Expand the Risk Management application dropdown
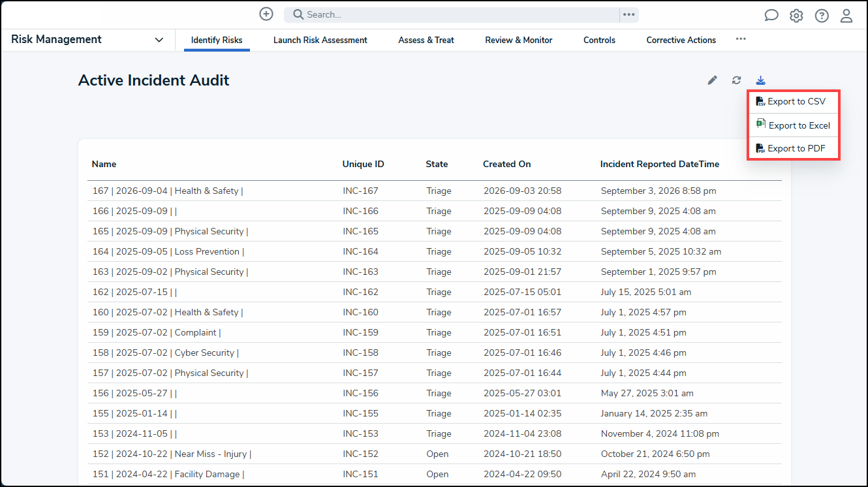 pyautogui.click(x=159, y=40)
